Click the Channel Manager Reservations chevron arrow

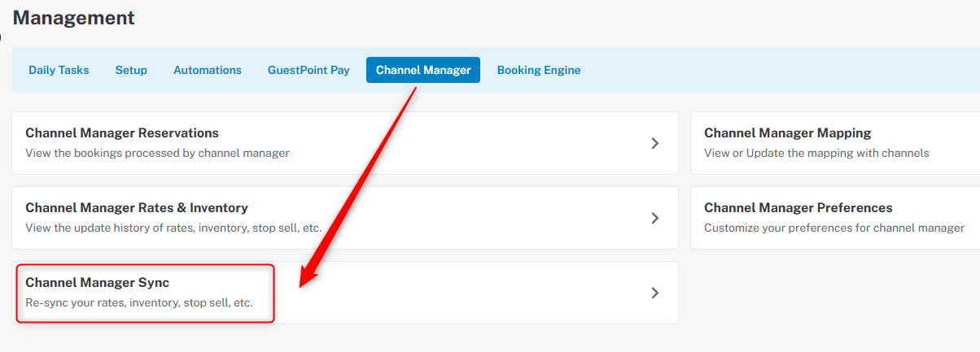pyautogui.click(x=655, y=143)
